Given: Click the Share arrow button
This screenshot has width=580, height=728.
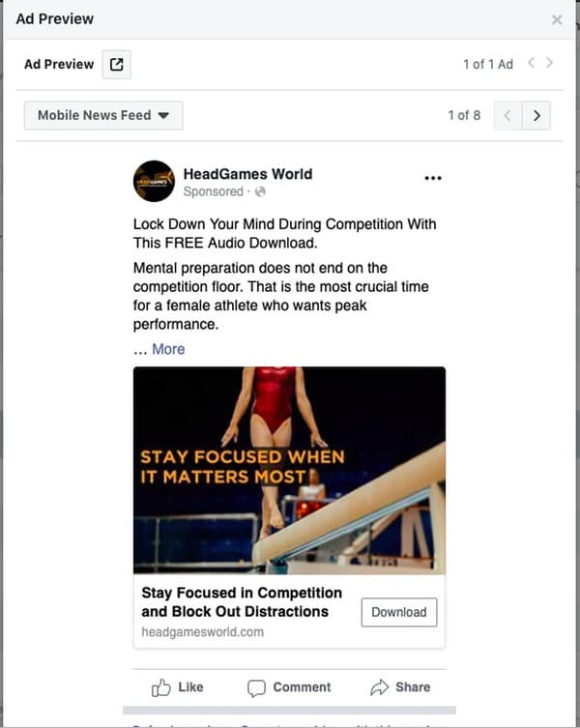Looking at the screenshot, I should [400, 687].
